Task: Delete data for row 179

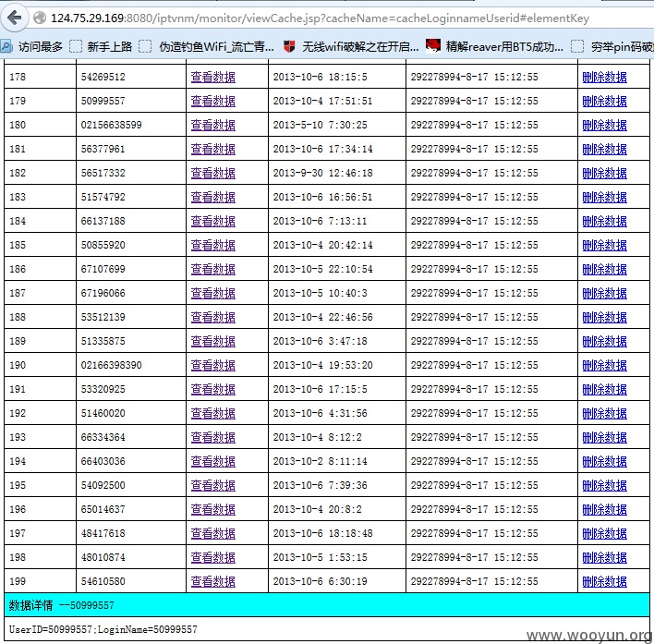Action: 604,101
